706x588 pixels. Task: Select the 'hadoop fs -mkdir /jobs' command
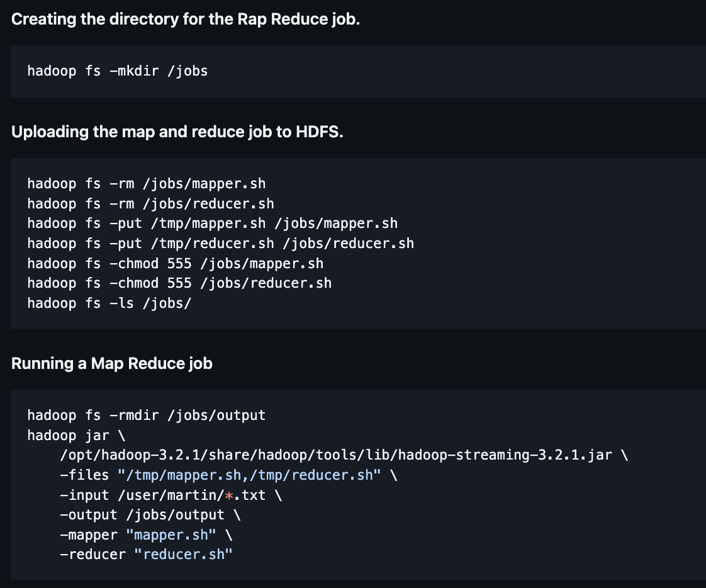(x=116, y=71)
